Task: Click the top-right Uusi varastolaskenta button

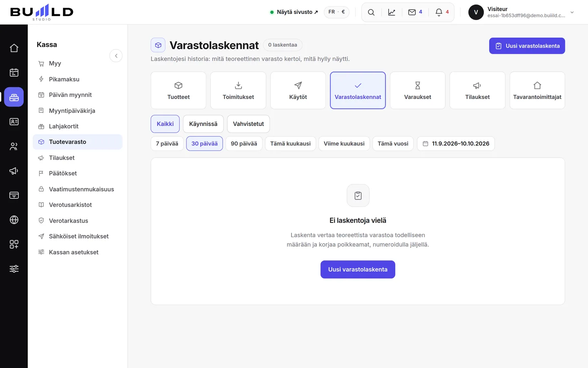Action: pos(527,46)
